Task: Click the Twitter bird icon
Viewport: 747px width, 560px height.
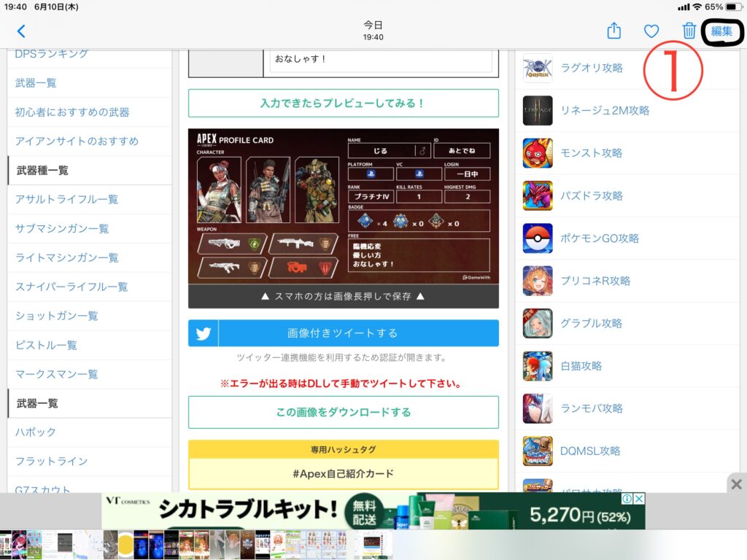Action: (x=204, y=333)
